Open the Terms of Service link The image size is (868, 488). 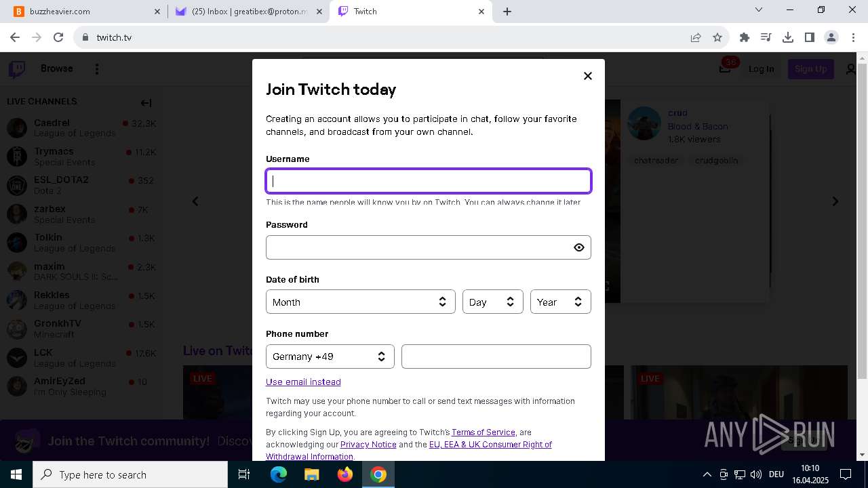484,432
